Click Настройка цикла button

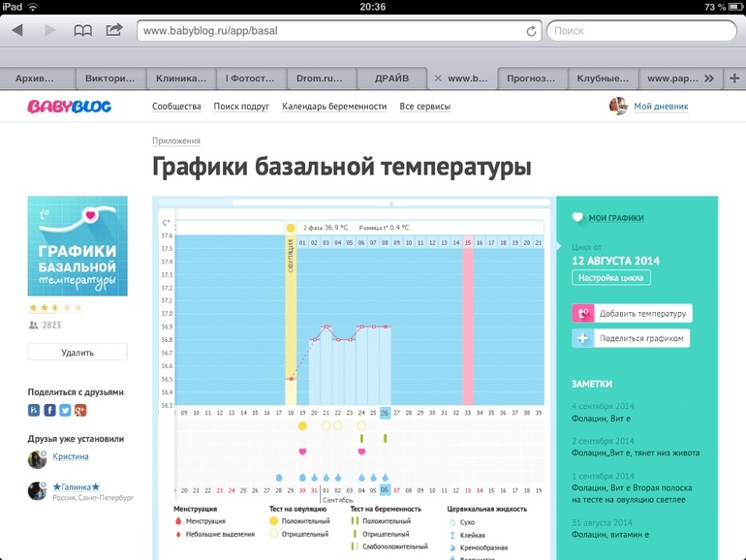click(x=611, y=278)
